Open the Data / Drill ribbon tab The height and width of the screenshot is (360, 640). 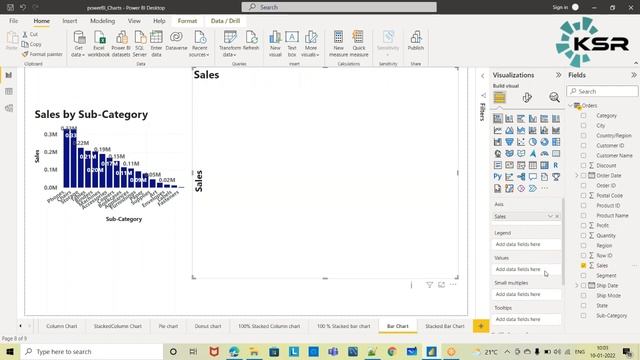pyautogui.click(x=225, y=21)
